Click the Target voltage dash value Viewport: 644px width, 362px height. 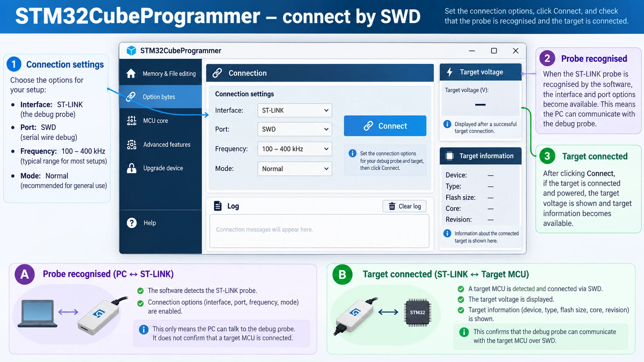480,105
